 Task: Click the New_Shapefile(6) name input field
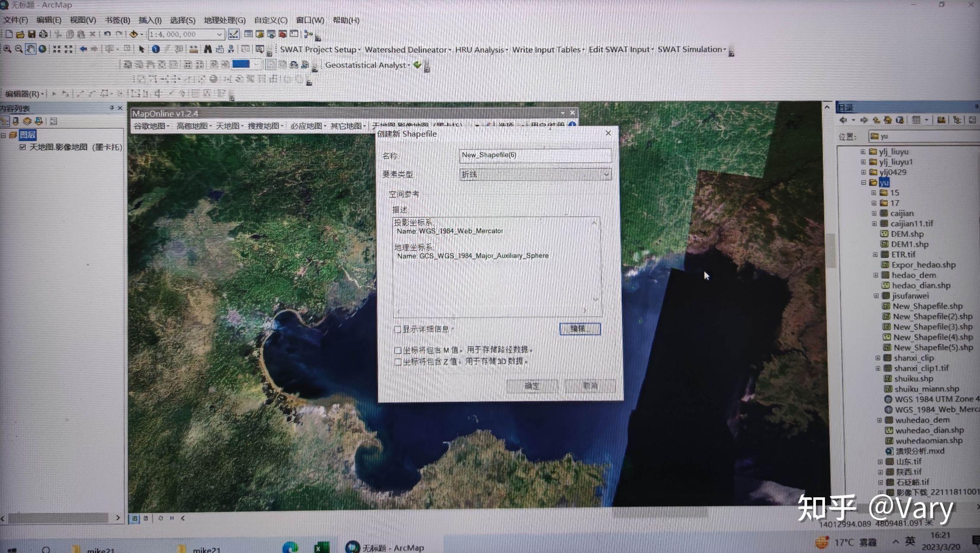[536, 156]
